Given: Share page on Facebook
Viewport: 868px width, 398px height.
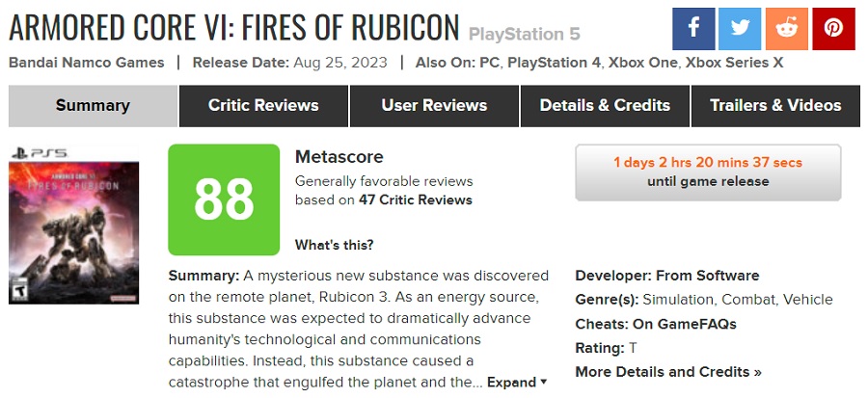Looking at the screenshot, I should (x=693, y=28).
